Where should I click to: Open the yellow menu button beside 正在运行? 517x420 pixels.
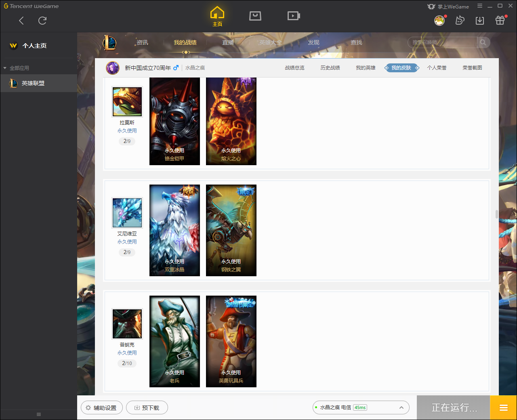(503, 408)
